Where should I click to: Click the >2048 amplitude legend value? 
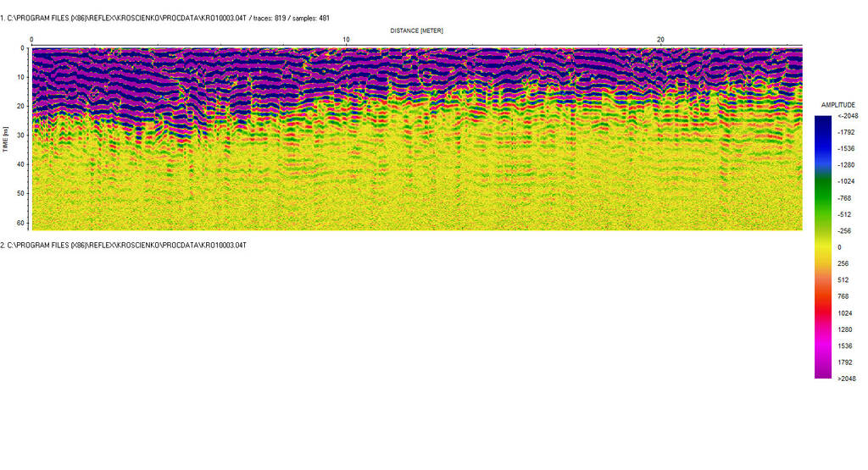tap(846, 379)
